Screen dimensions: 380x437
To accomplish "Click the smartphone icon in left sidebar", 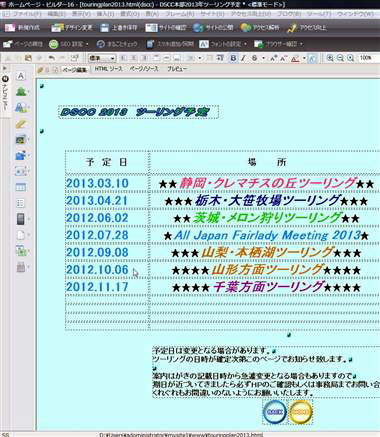I will tap(21, 219).
